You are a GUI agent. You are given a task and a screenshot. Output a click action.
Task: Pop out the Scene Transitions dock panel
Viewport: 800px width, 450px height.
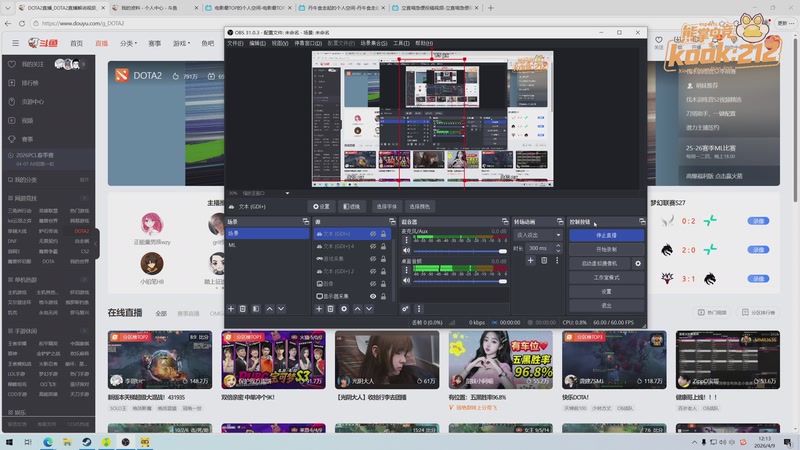[560, 221]
